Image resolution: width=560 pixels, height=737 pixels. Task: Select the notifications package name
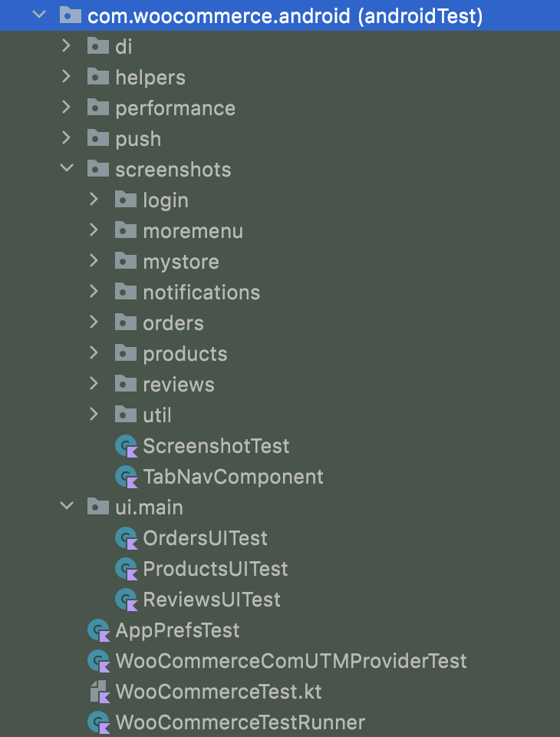tap(202, 292)
